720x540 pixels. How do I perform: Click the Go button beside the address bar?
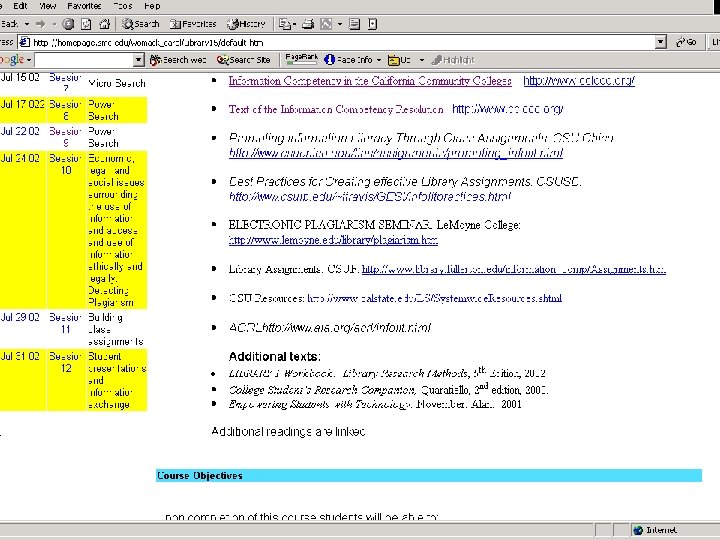pyautogui.click(x=686, y=43)
